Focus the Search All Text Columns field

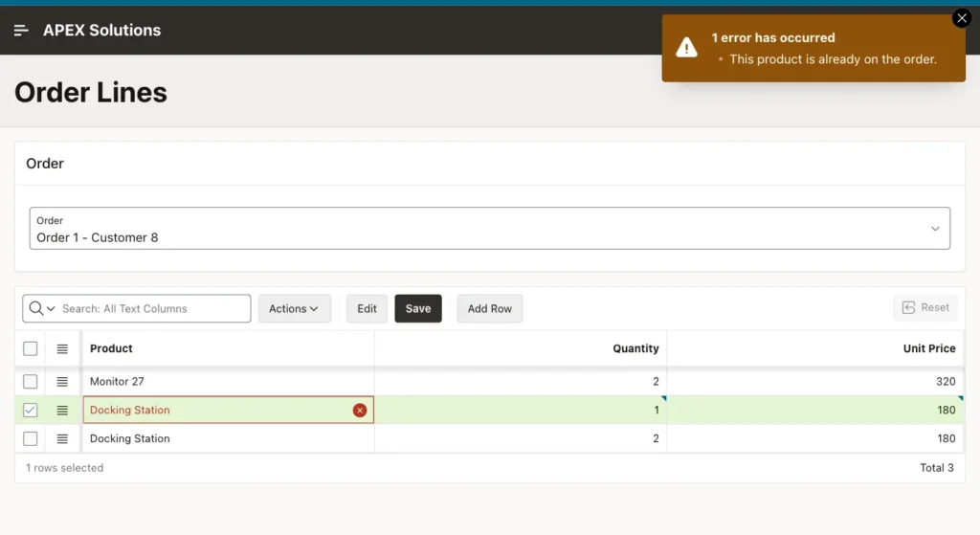click(x=154, y=308)
